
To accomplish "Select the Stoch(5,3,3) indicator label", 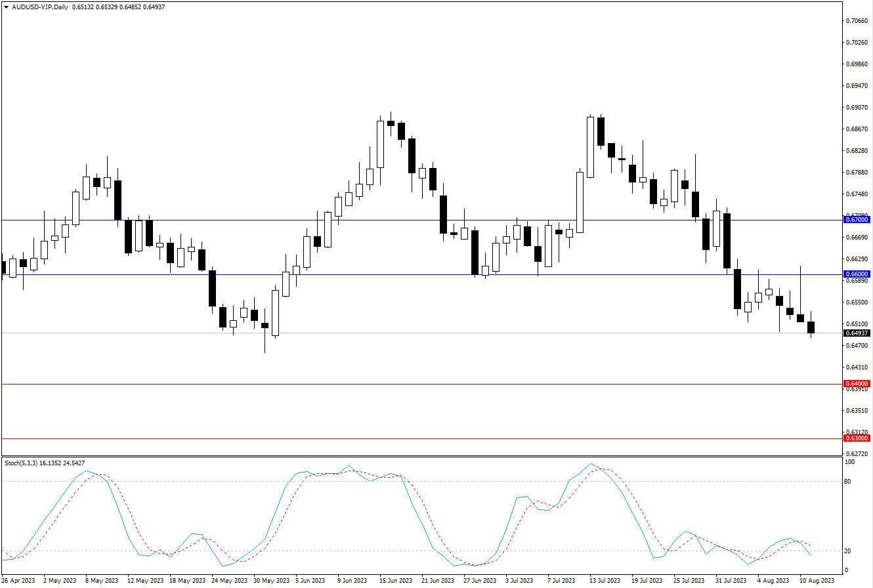I will (x=20, y=463).
